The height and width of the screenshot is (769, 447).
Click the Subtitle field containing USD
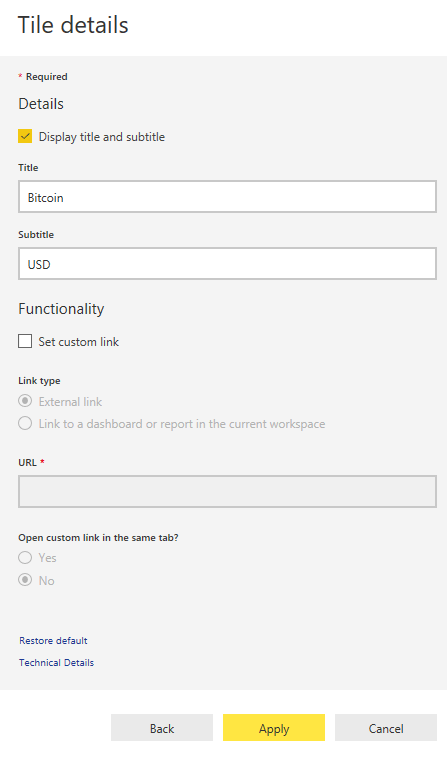(x=227, y=264)
